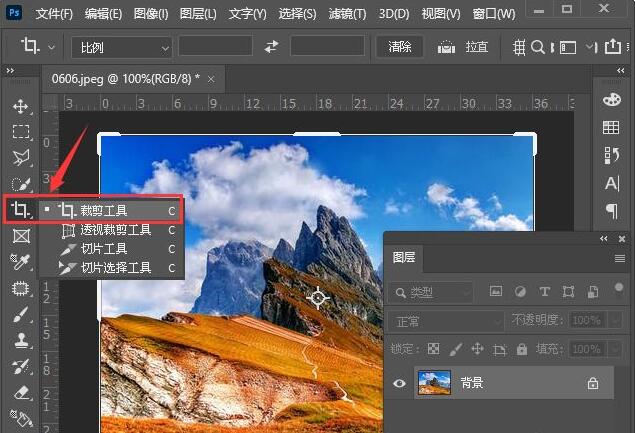
Task: Select the Clone Stamp tool
Action: 20,340
